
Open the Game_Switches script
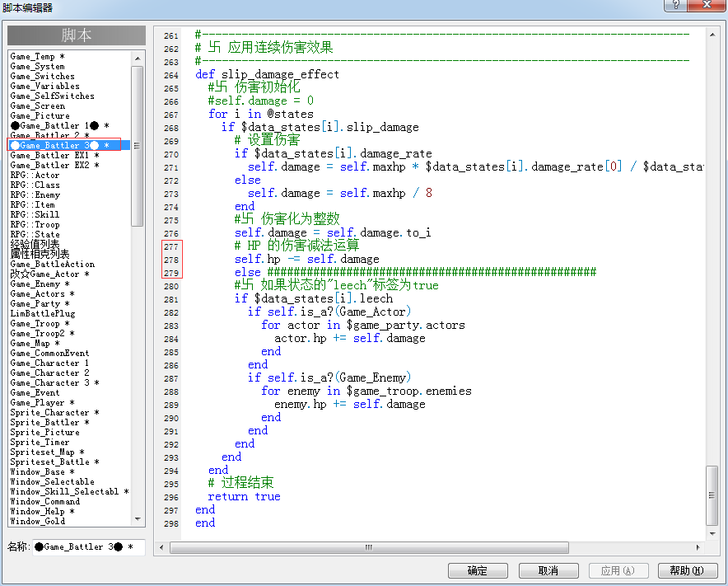(42, 76)
